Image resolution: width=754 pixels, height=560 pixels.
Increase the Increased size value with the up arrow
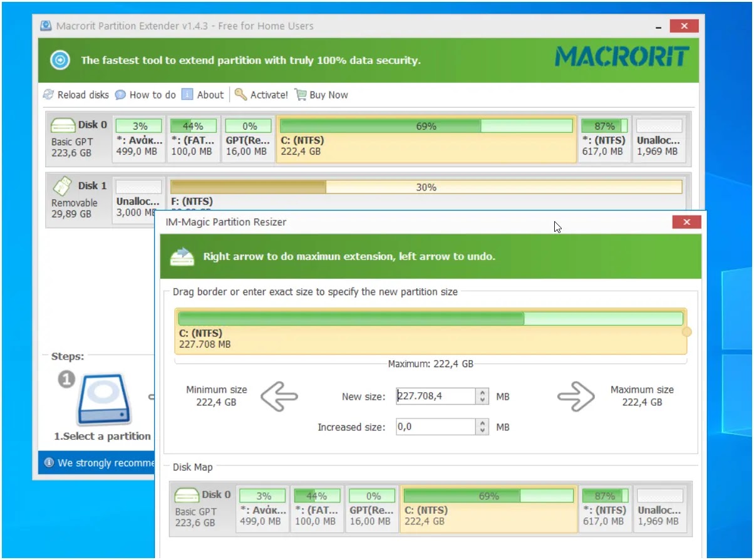click(x=482, y=423)
